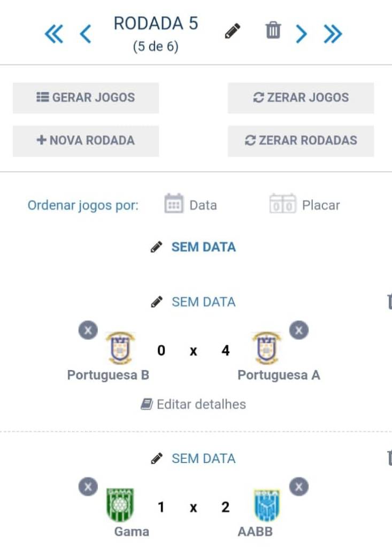
Task: Remove AABB team from the match
Action: pyautogui.click(x=299, y=487)
